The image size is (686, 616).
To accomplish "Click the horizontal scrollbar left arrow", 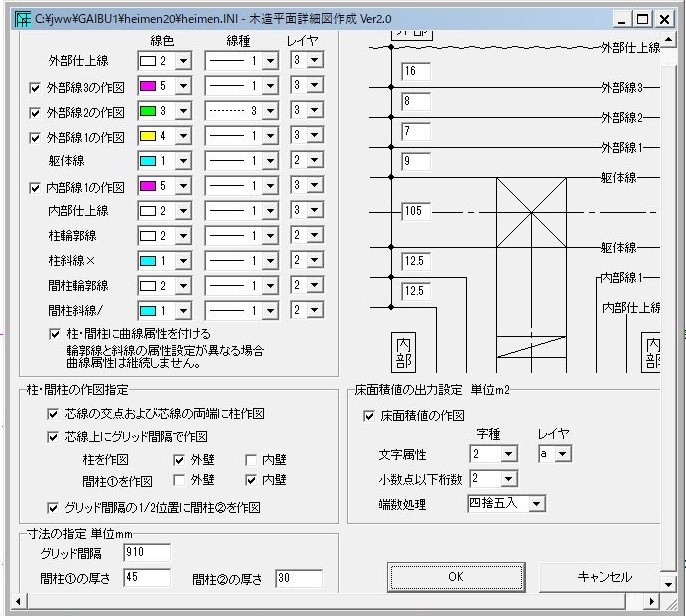I will click(18, 601).
